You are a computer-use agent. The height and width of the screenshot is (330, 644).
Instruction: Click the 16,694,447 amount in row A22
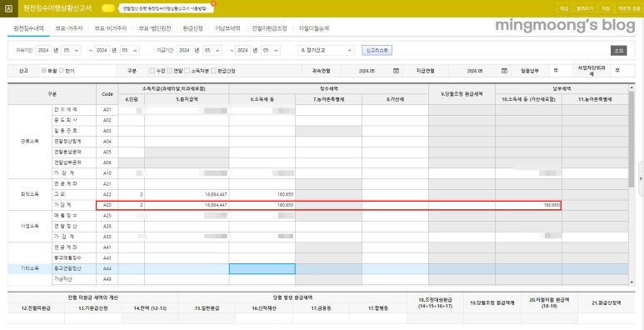[x=187, y=194]
